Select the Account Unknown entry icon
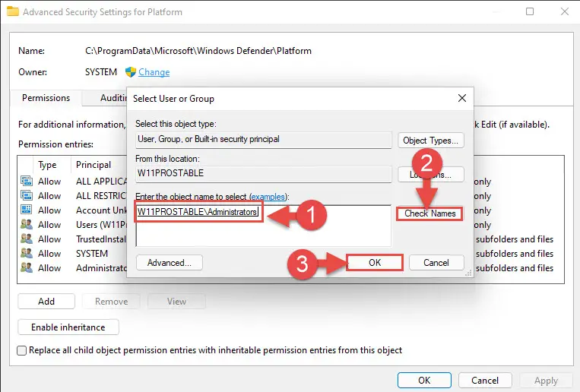580x392 pixels. tap(27, 210)
